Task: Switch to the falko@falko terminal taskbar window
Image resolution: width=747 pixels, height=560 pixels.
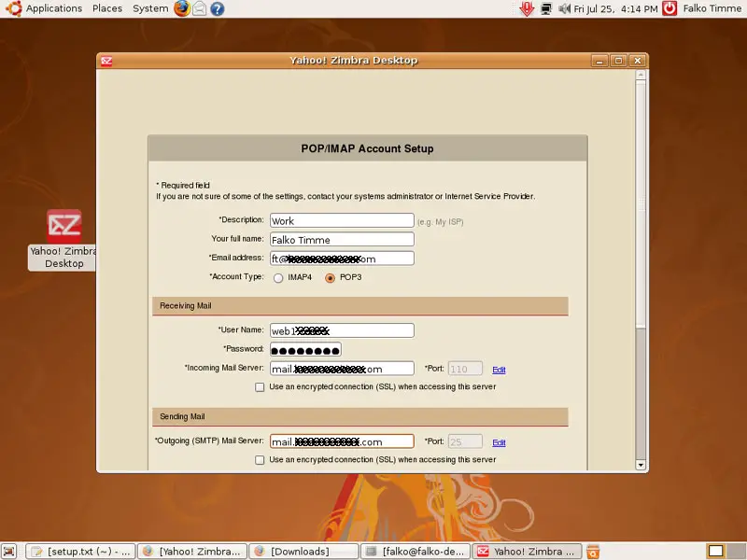Action: [x=416, y=552]
